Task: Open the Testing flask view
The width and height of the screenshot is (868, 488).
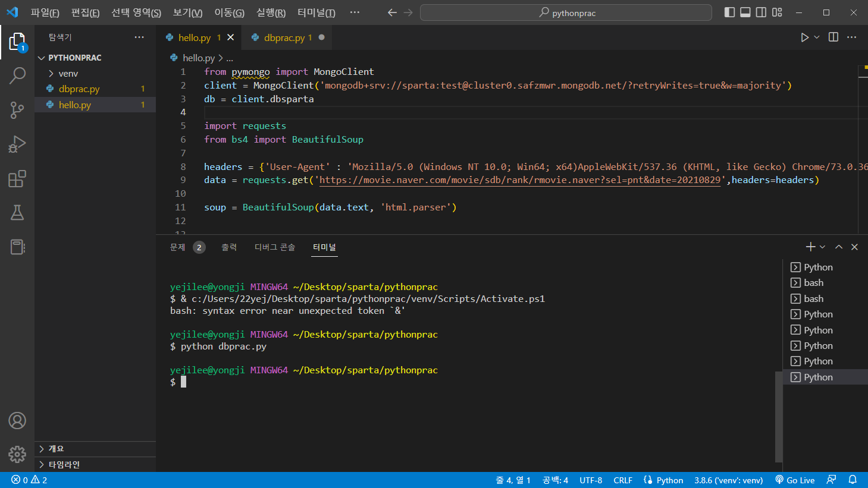Action: pos(17,212)
